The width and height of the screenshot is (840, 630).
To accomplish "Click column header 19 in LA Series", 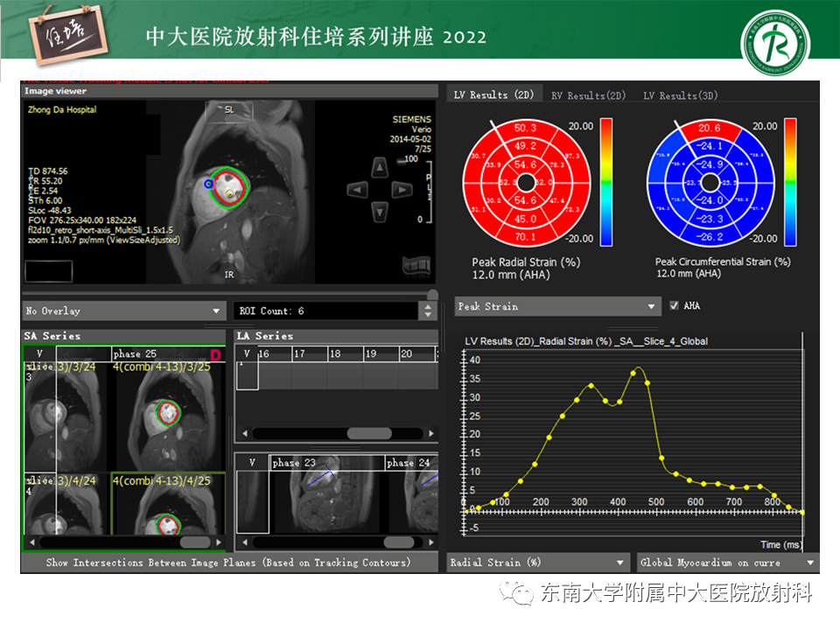I will (381, 353).
